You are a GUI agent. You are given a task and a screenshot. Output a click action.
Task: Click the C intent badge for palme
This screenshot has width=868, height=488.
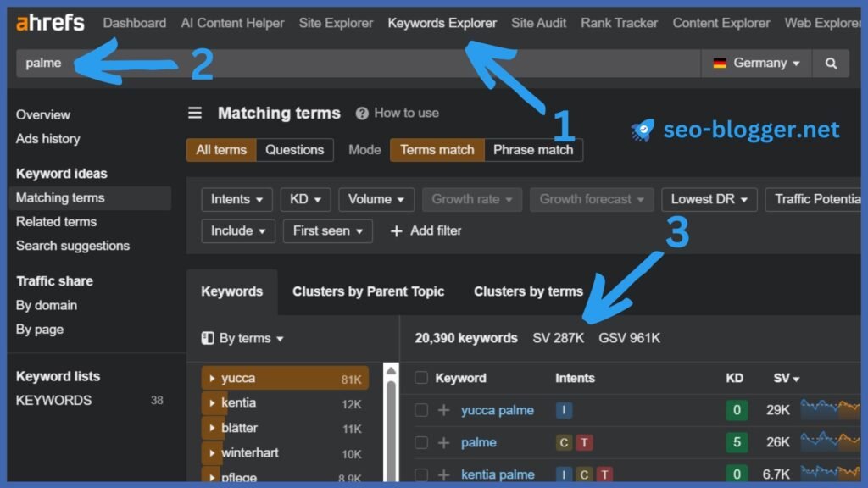coord(564,442)
